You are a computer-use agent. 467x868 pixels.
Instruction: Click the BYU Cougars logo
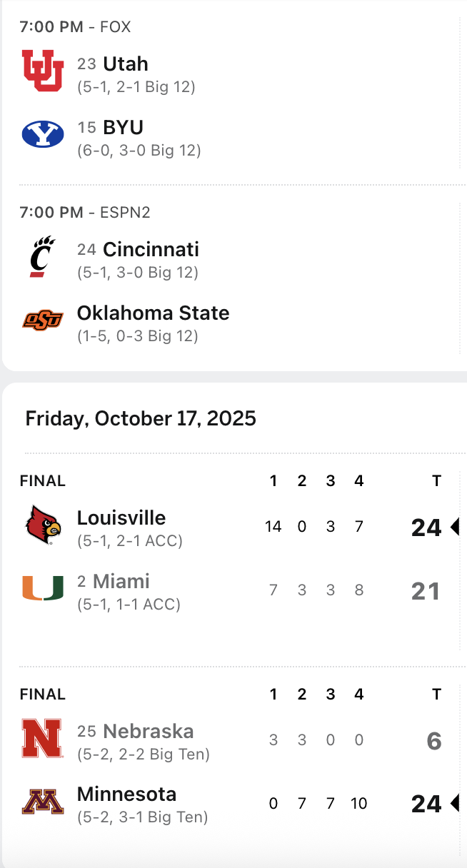click(43, 134)
